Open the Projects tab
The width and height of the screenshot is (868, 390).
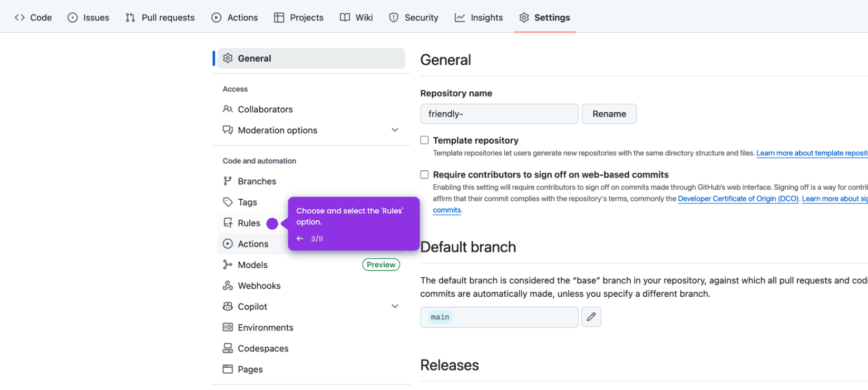coord(299,17)
